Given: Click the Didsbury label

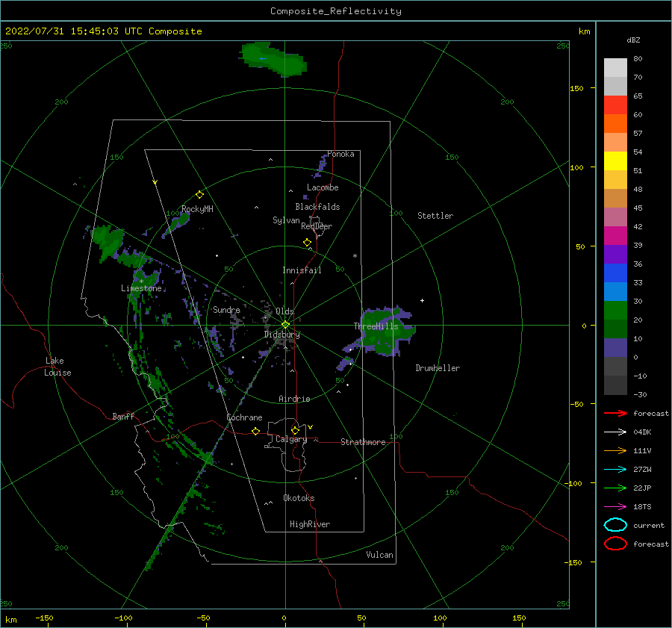Looking at the screenshot, I should (x=282, y=335).
